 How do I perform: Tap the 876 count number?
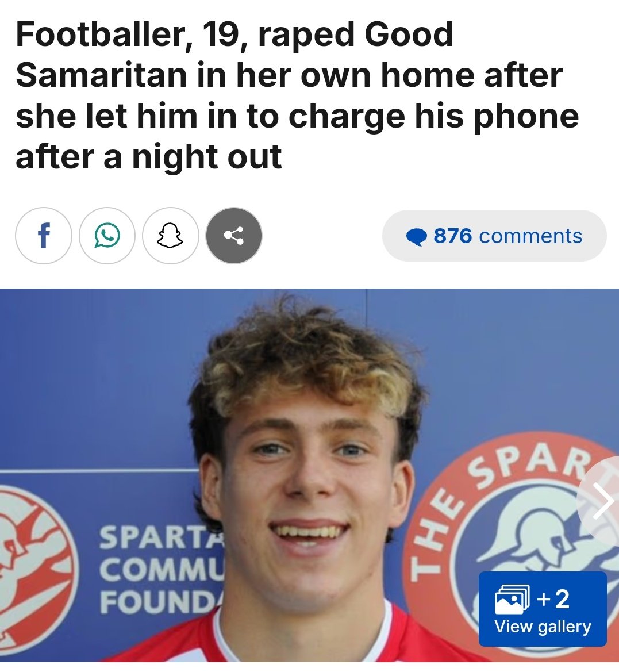pyautogui.click(x=453, y=236)
